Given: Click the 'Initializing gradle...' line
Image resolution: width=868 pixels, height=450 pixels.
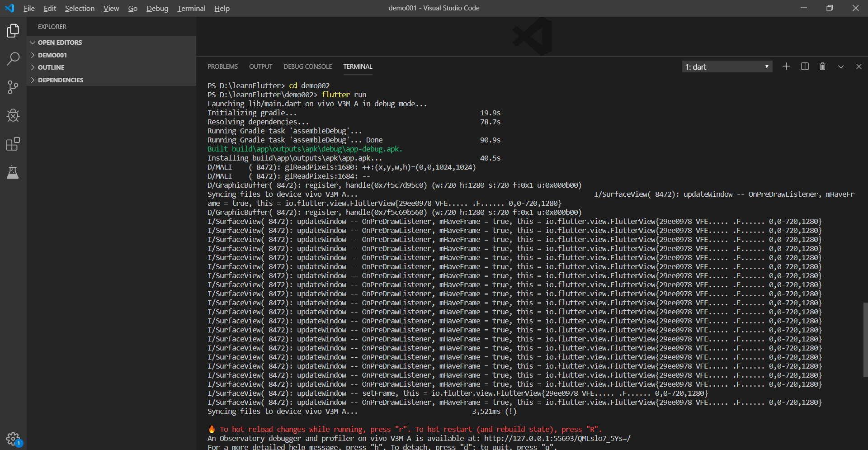Looking at the screenshot, I should [x=252, y=113].
